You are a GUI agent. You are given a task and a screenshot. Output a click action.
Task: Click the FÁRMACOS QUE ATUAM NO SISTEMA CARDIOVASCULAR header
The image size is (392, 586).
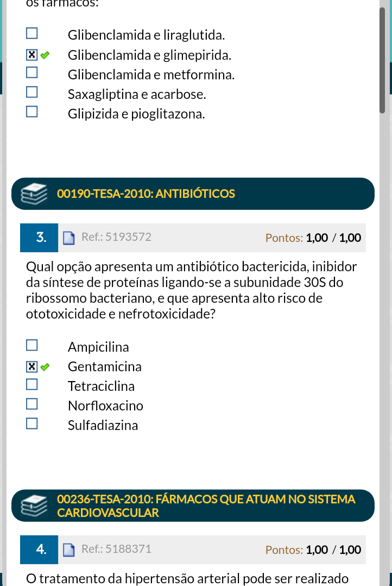(x=206, y=506)
